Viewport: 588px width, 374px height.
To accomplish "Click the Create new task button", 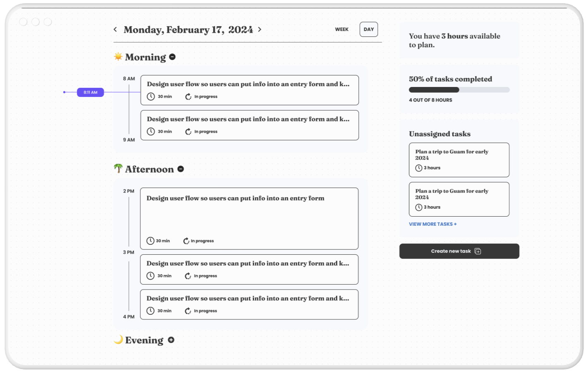I will pos(459,251).
